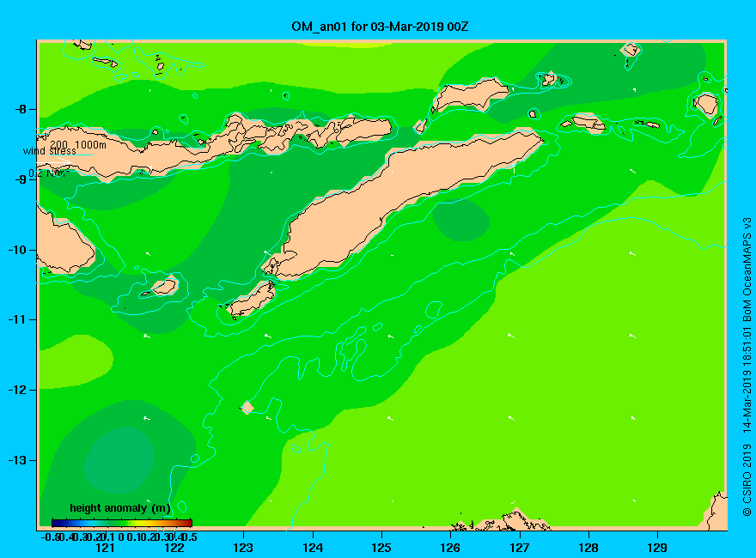Click longitude axis label 126
The height and width of the screenshot is (558, 756).
tap(450, 548)
